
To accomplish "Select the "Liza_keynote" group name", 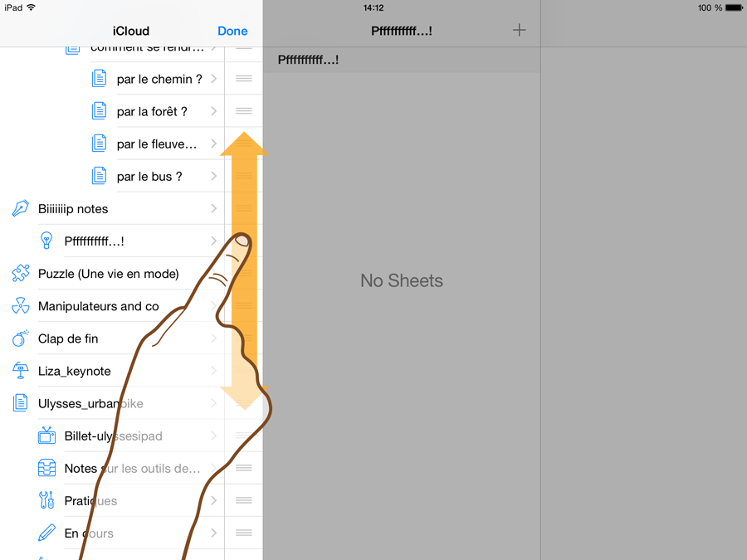I will pos(75,371).
